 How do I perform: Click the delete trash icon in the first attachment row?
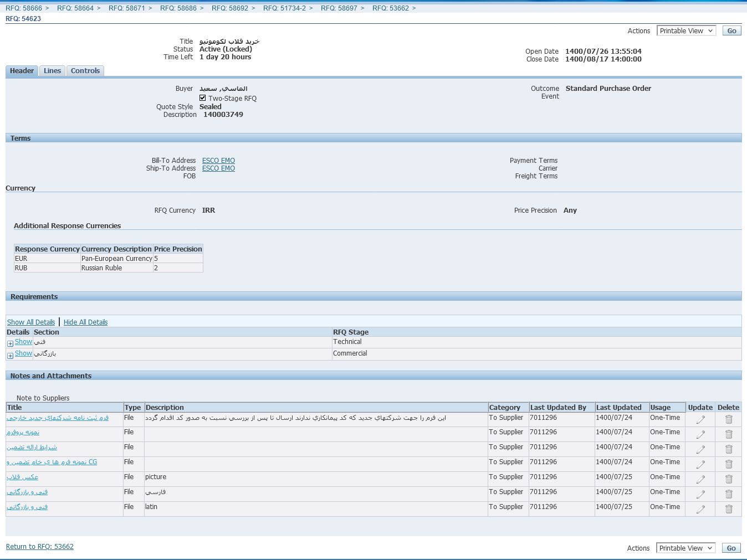coord(729,420)
